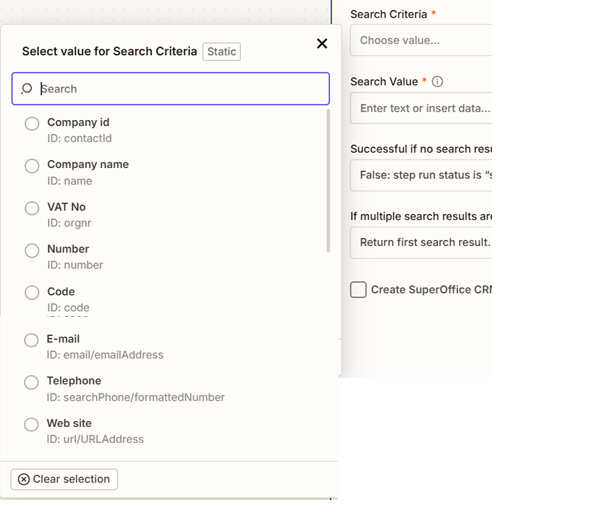
Task: Select the Code radio option
Action: (x=32, y=293)
